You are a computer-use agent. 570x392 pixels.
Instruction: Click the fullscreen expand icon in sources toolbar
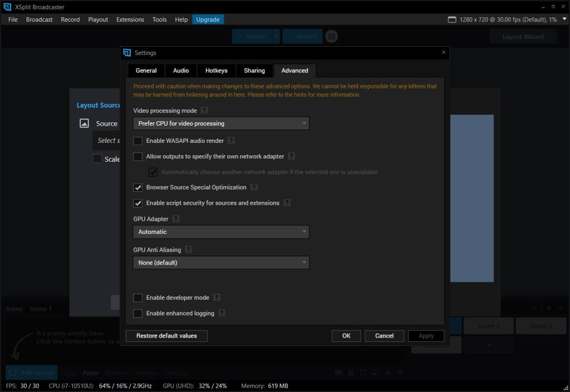click(363, 373)
